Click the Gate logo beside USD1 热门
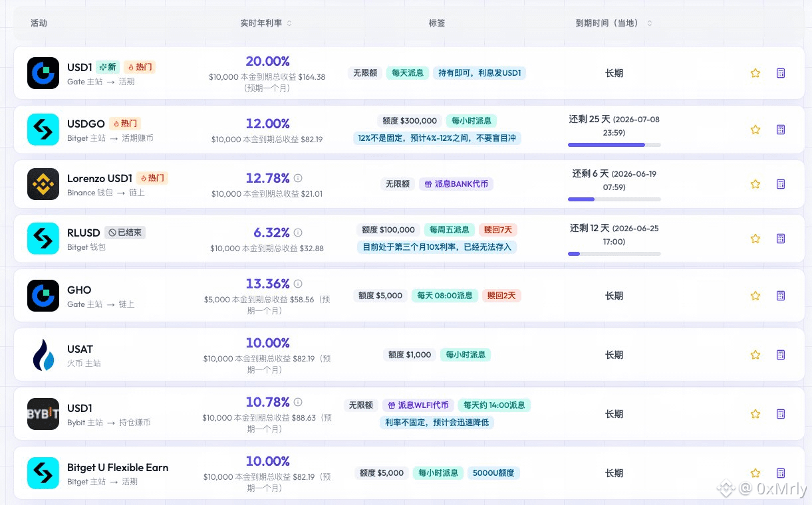 [43, 73]
